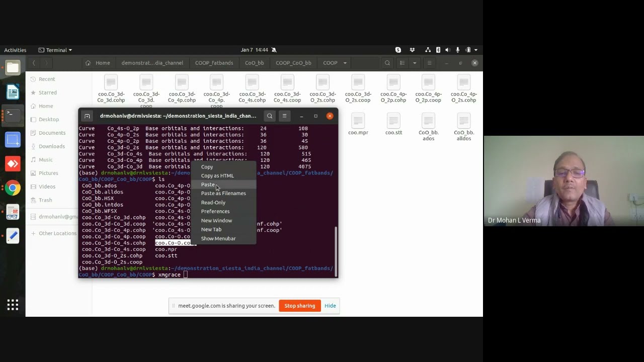644x362 pixels.
Task: Expand COOP path dropdown in Files
Action: 345,63
